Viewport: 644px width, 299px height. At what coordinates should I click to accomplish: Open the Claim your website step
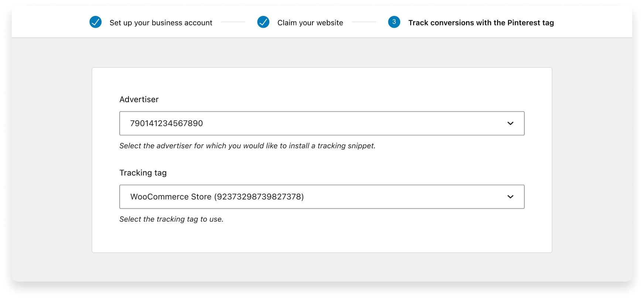[310, 23]
